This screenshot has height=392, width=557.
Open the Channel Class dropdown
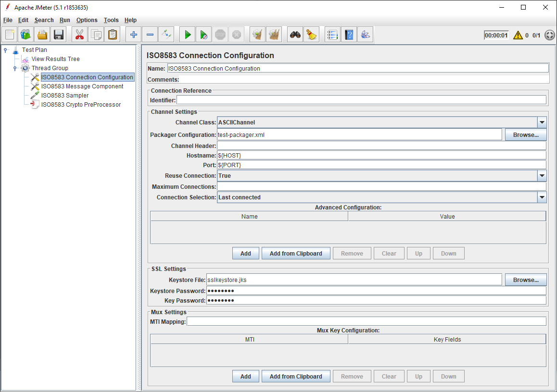point(542,122)
